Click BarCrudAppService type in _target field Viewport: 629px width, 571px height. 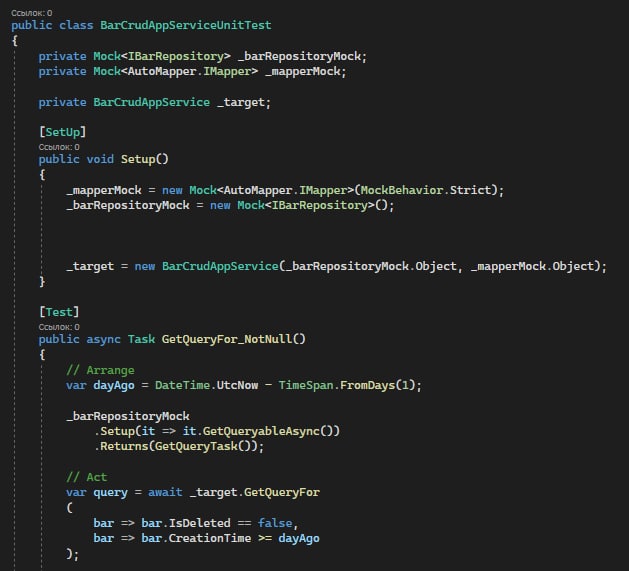click(152, 102)
